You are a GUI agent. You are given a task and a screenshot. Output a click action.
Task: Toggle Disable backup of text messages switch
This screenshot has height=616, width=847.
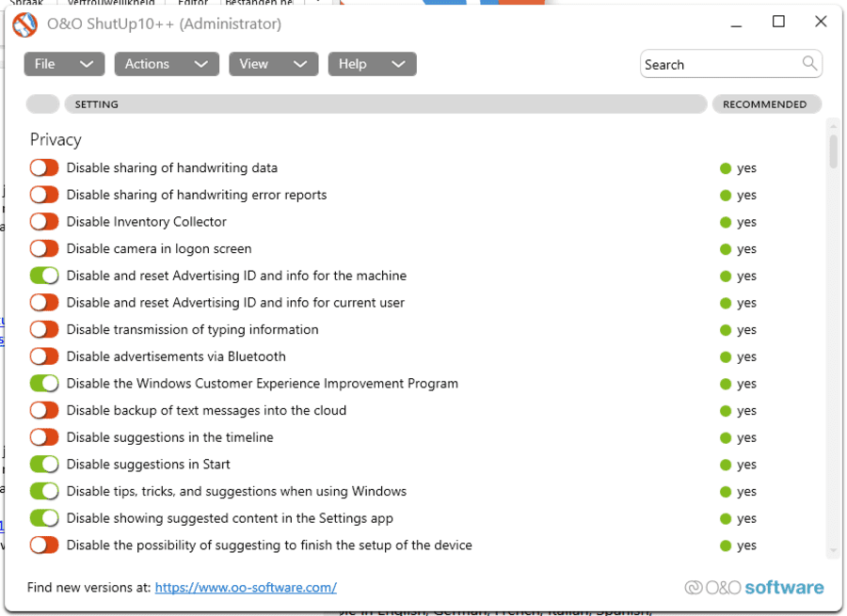[x=44, y=411]
